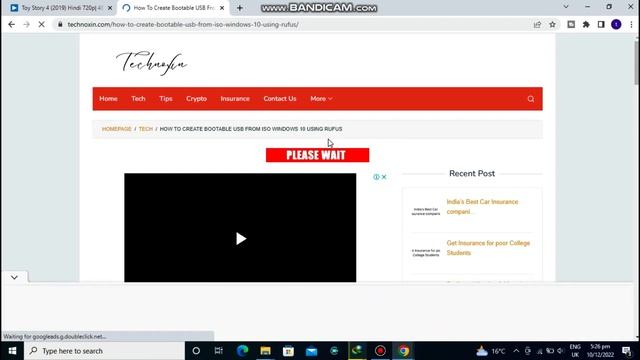640x360 pixels.
Task: Open India's Best Car Insurance post
Action: 482,207
